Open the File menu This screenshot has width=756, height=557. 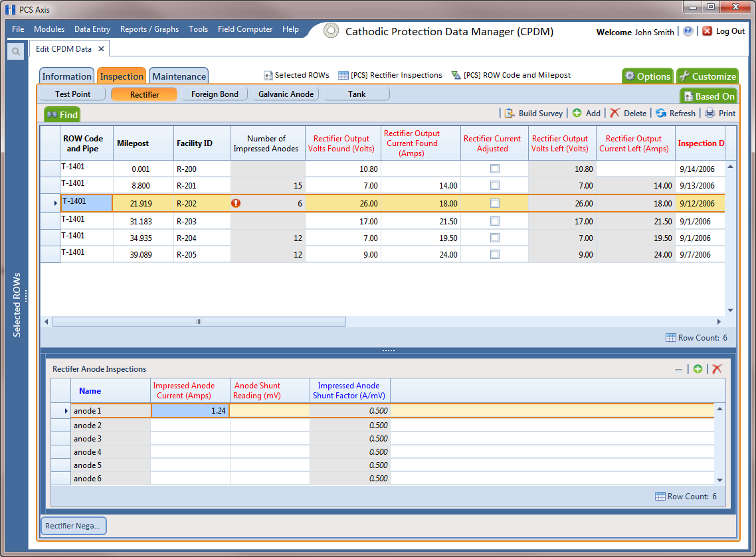[x=18, y=29]
